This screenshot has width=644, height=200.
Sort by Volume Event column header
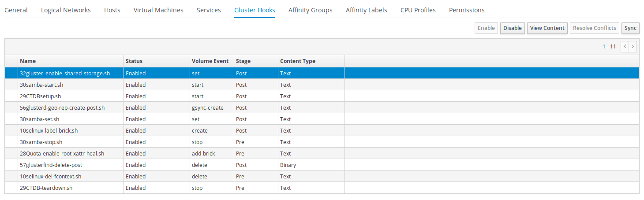tap(210, 61)
